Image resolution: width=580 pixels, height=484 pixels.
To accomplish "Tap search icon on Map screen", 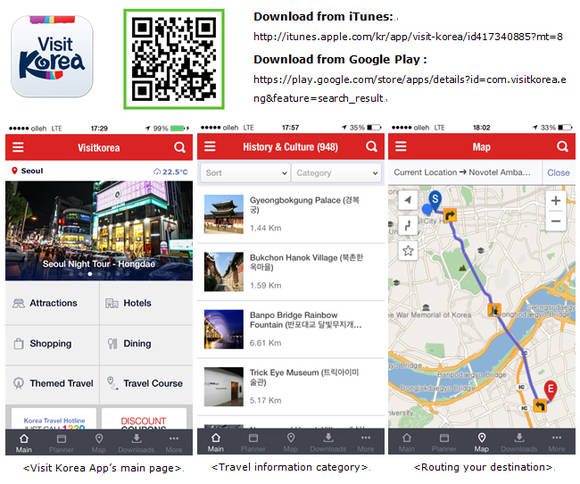I will [x=562, y=147].
